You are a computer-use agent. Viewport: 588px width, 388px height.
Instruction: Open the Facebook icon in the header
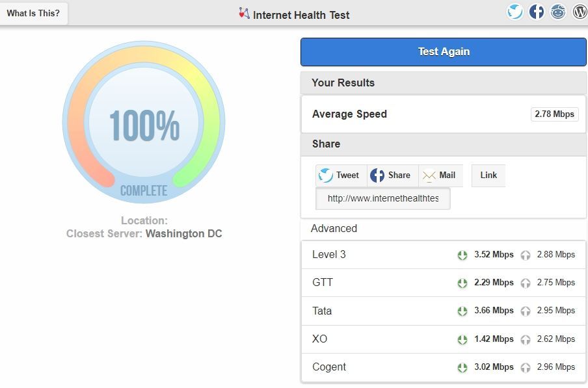pos(536,11)
